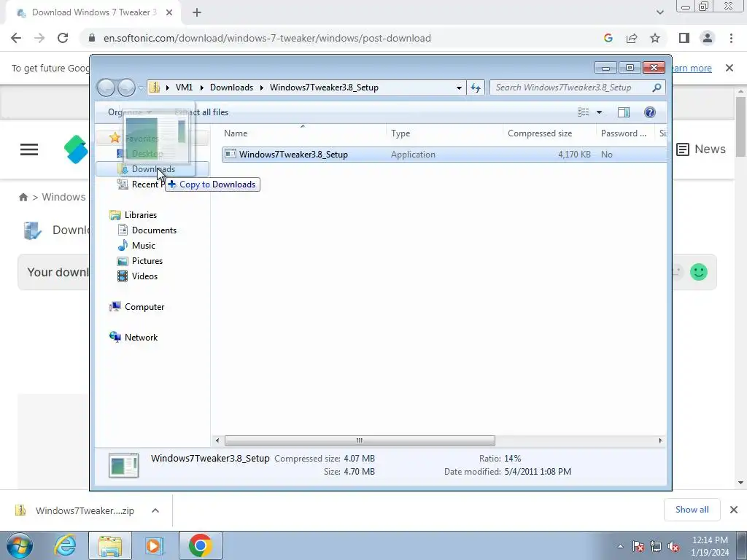Image resolution: width=747 pixels, height=560 pixels.
Task: Click Show all downloads button
Action: coord(692,510)
